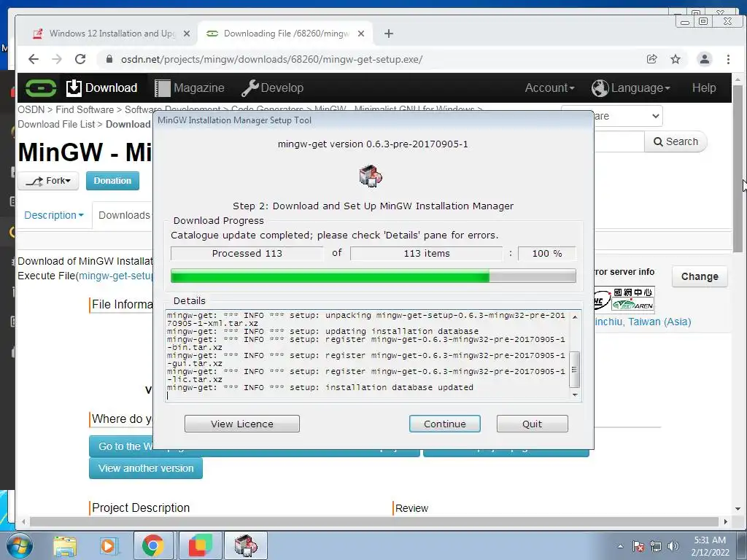Expand the Fork dropdown button
Screen dimensions: 747x560
(x=48, y=181)
